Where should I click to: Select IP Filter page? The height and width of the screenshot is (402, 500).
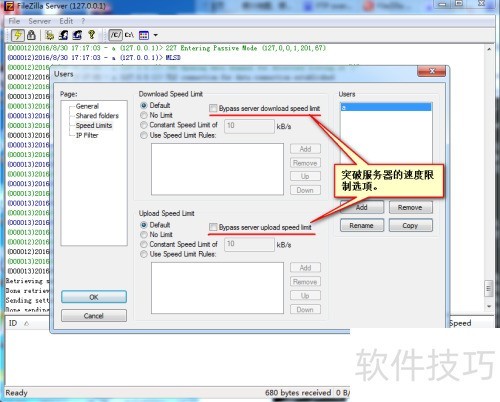[87, 135]
